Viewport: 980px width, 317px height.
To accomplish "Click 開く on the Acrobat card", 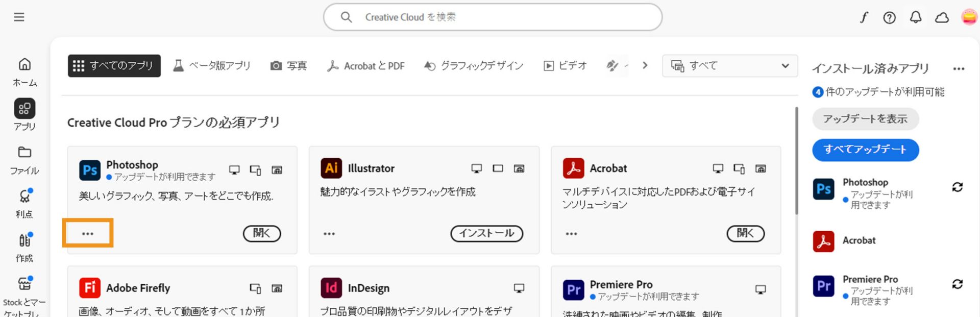I will click(746, 233).
